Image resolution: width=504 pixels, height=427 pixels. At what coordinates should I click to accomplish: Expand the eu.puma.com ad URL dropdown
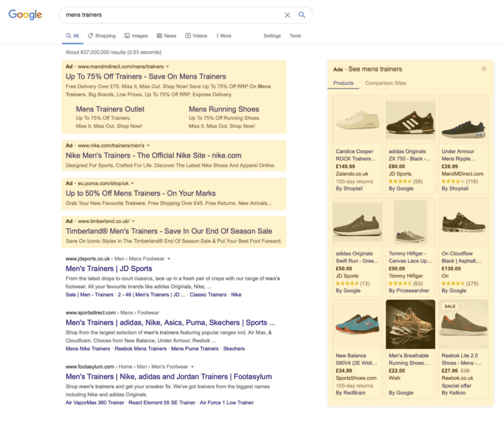(x=132, y=183)
